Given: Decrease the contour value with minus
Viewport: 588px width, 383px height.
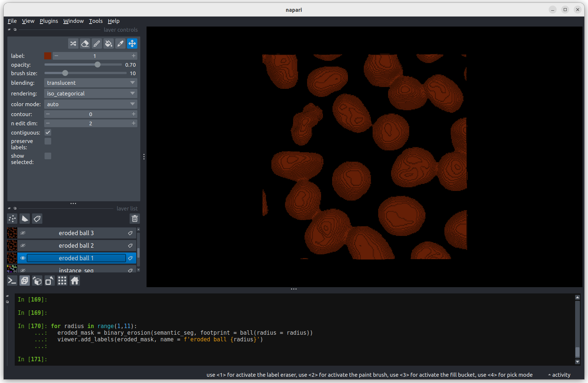Looking at the screenshot, I should (48, 114).
